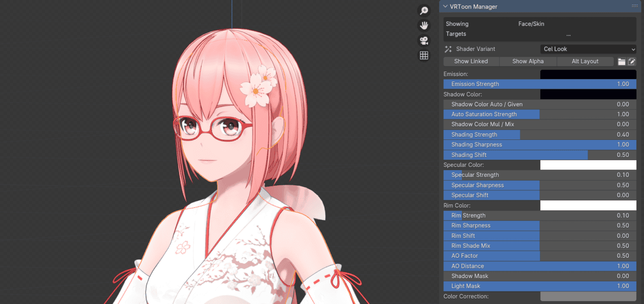
Task: Expand the Targets ellipsis field
Action: coord(568,34)
